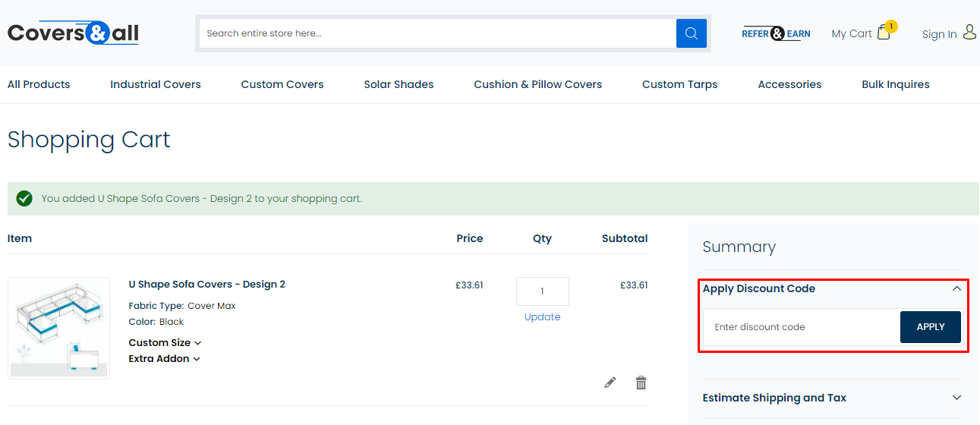This screenshot has height=425, width=980.
Task: Open the My Cart bag icon
Action: click(884, 33)
